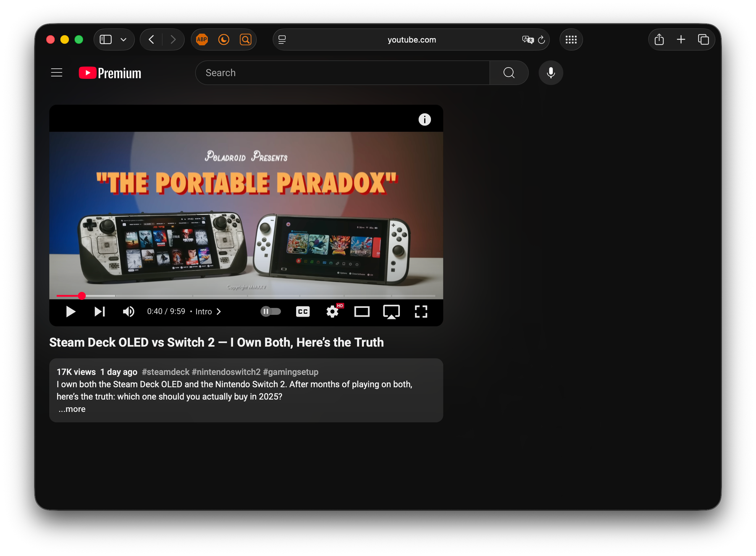Viewport: 756px width, 556px height.
Task: Open the YouTube hamburger guide menu
Action: pyautogui.click(x=57, y=73)
